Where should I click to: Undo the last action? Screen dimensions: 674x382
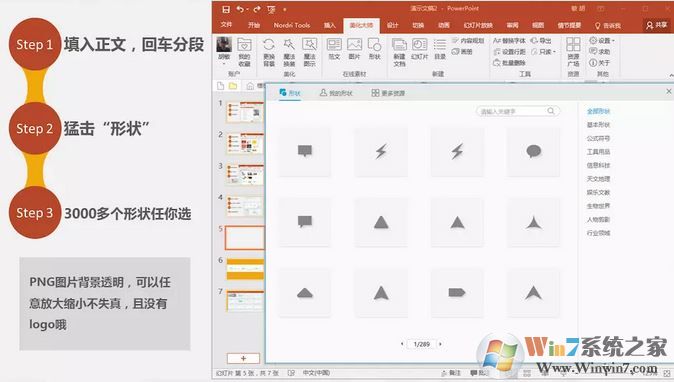pos(240,9)
